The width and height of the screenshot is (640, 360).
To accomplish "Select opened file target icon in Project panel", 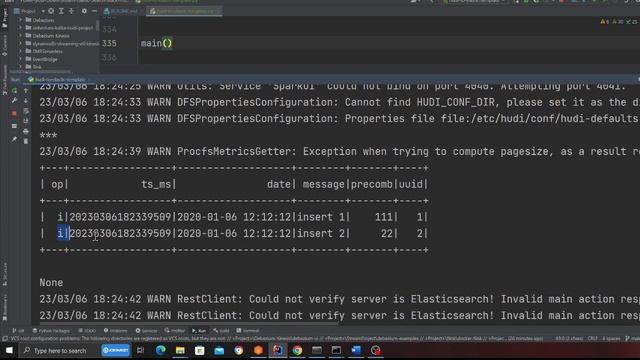I will click(x=51, y=11).
